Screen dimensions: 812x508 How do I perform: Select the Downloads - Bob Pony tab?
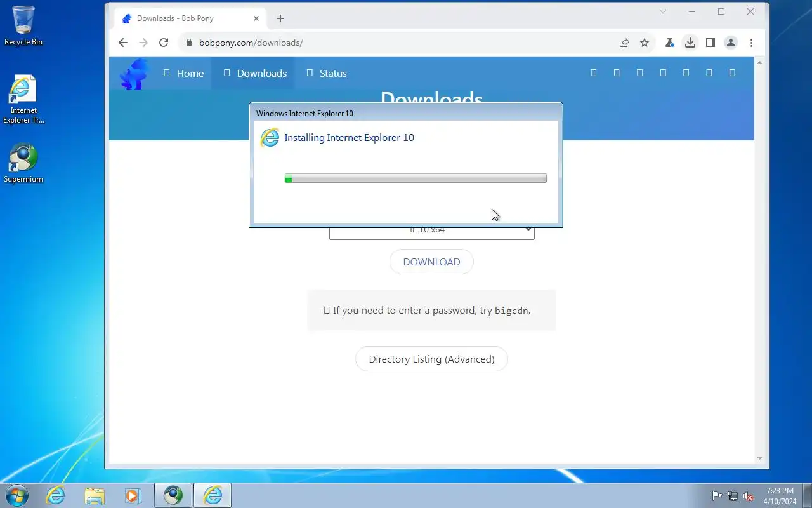(x=190, y=18)
